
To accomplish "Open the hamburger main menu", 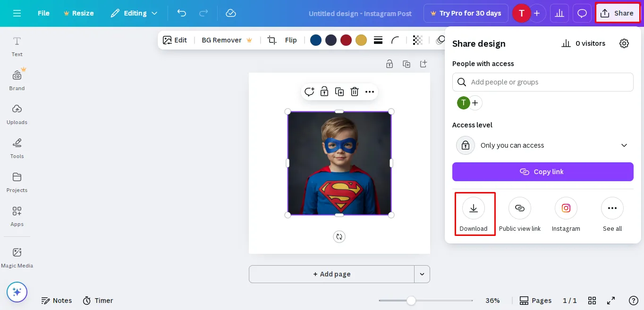I will (17, 13).
